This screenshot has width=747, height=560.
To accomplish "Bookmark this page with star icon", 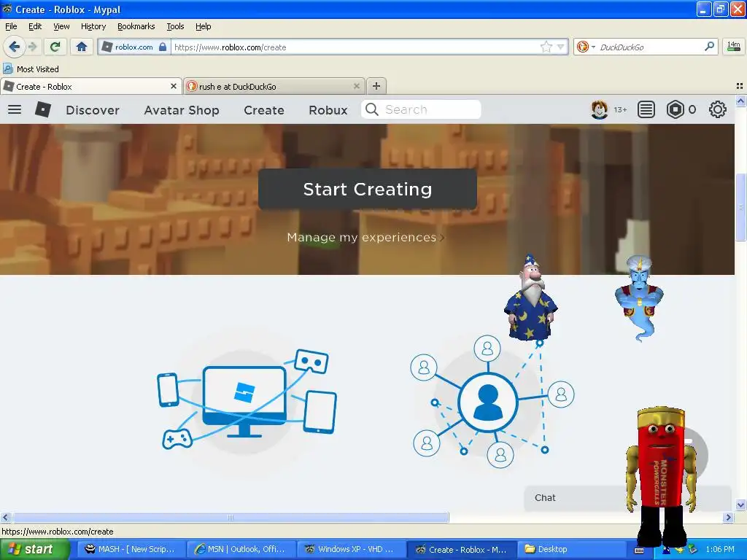I will 546,47.
